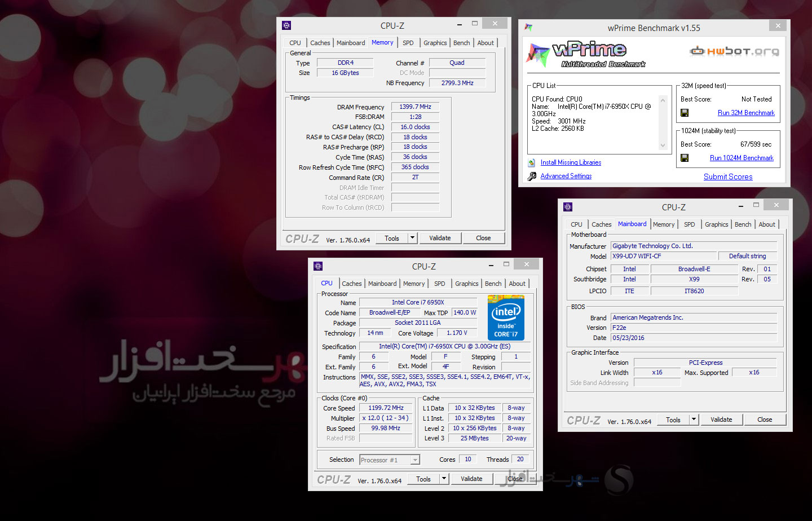
Task: Click the floppy disk icon beside Run 32M Benchmark
Action: click(685, 113)
